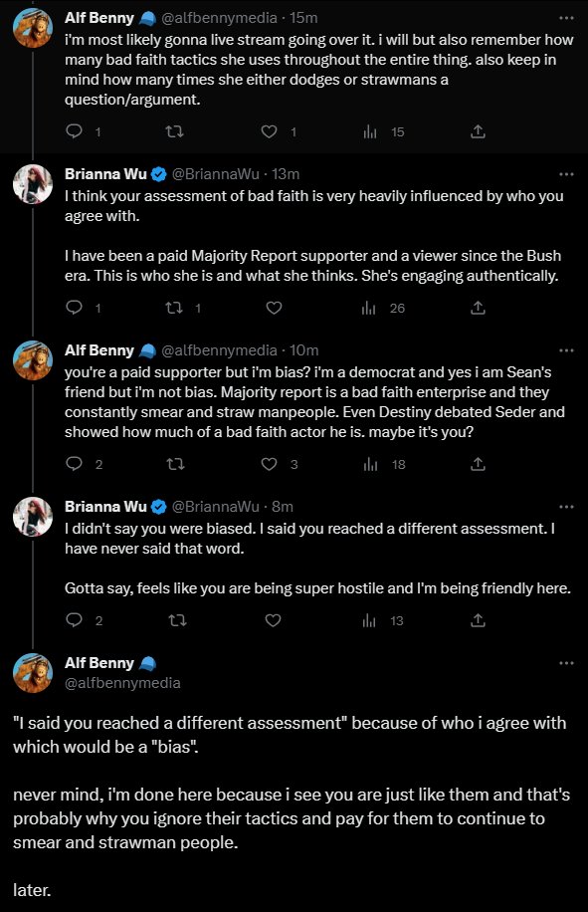Open the 13m timestamp on Brianna Wu's tweet
The image size is (588, 912).
point(286,174)
